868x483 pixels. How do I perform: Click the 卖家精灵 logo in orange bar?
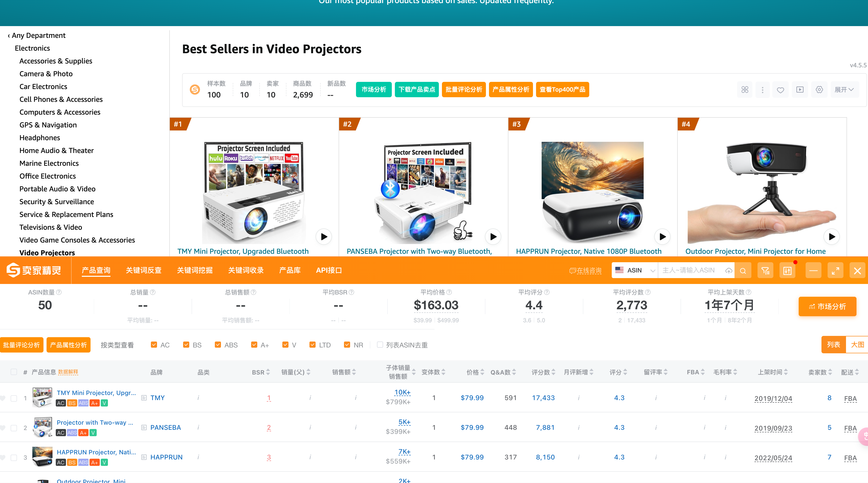pyautogui.click(x=34, y=270)
